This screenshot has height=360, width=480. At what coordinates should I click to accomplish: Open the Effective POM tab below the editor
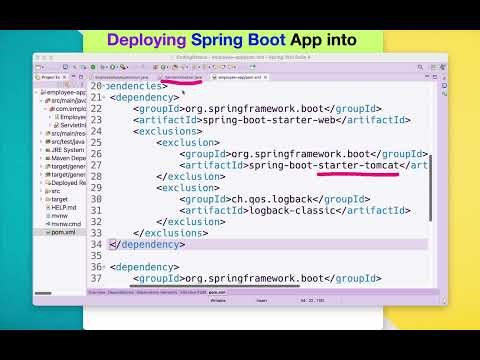[193, 292]
